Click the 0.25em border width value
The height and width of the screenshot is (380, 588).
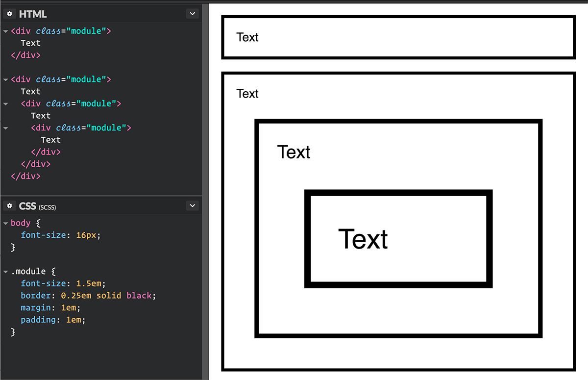coord(76,296)
